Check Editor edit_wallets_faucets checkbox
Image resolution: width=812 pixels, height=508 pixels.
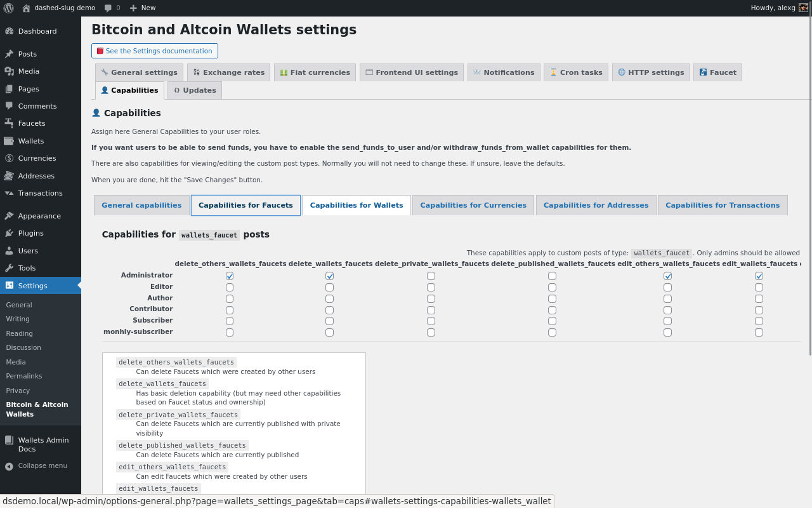pyautogui.click(x=759, y=287)
